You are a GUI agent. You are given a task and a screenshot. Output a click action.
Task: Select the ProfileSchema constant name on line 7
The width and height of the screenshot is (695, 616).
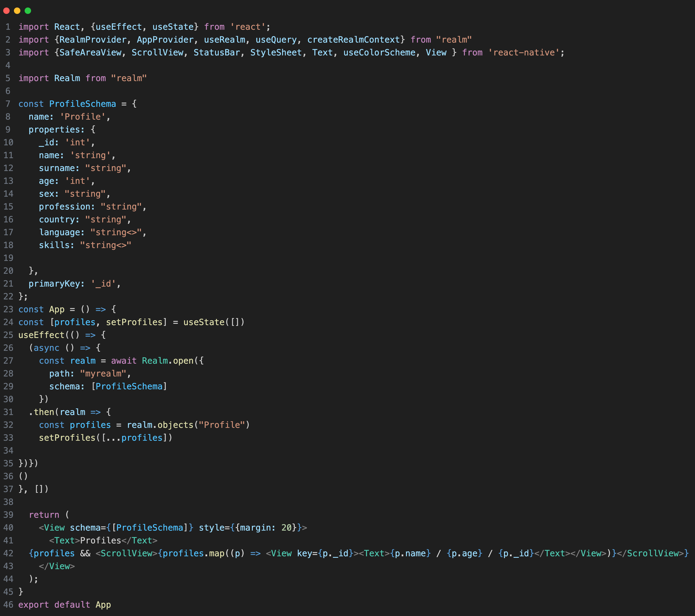point(83,104)
